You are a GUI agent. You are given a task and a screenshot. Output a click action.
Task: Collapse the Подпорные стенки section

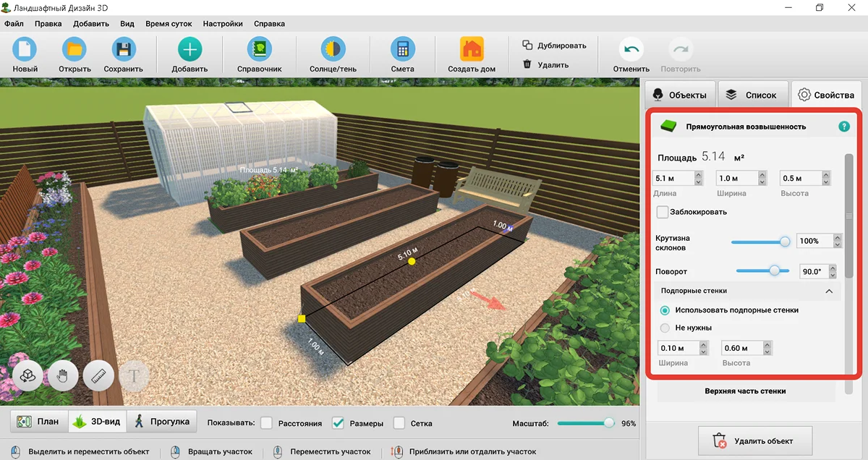pos(829,291)
